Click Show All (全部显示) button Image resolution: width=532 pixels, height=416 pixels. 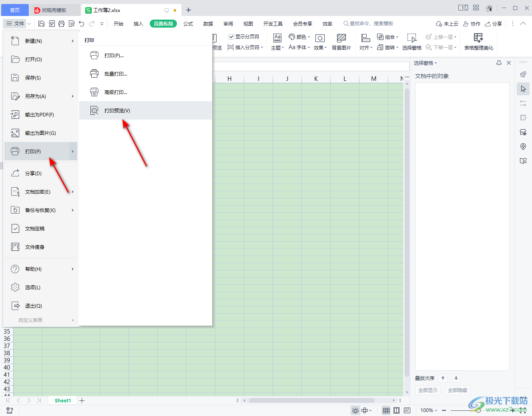coord(428,390)
